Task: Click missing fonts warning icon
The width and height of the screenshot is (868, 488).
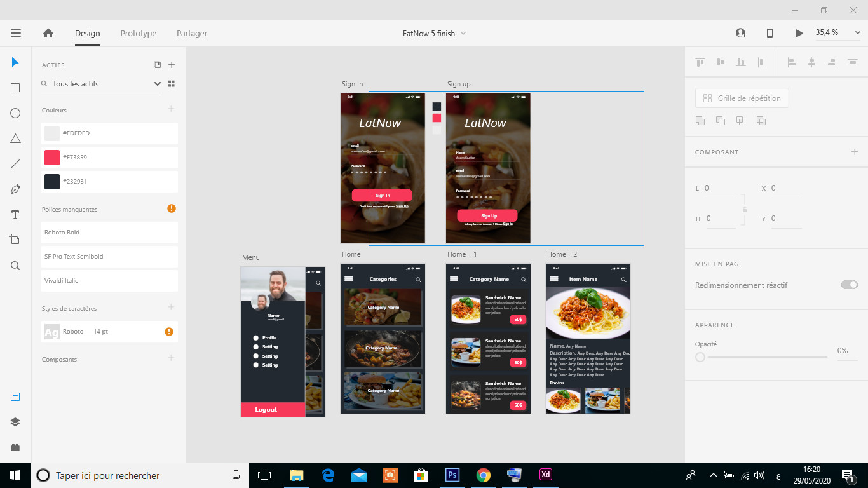Action: tap(172, 208)
